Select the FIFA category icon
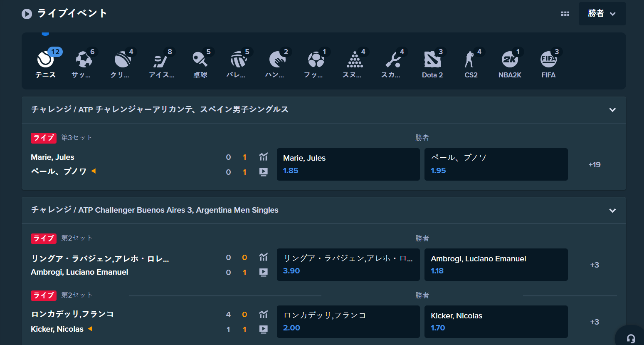Viewport: 644px width, 345px height. pos(548,62)
